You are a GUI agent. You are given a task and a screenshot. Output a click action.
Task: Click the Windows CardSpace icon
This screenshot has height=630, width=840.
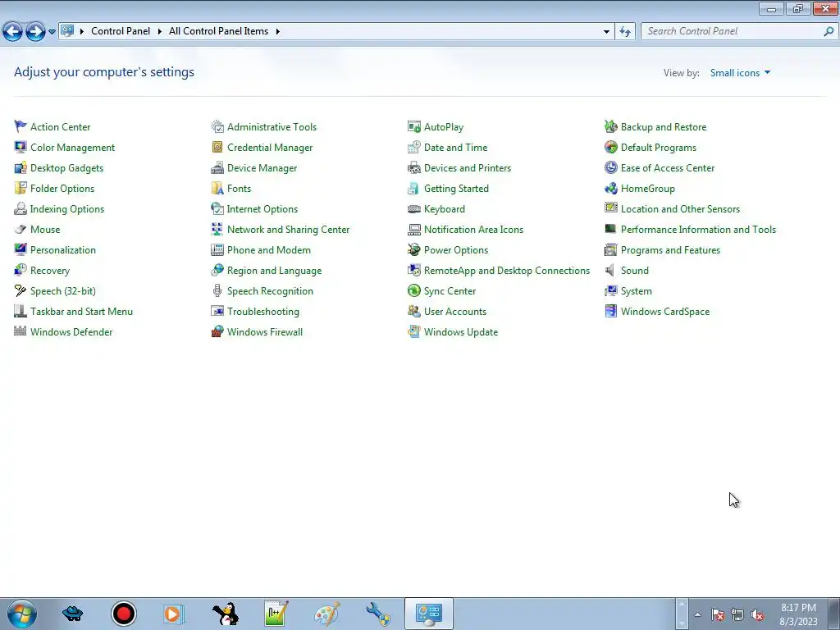610,311
